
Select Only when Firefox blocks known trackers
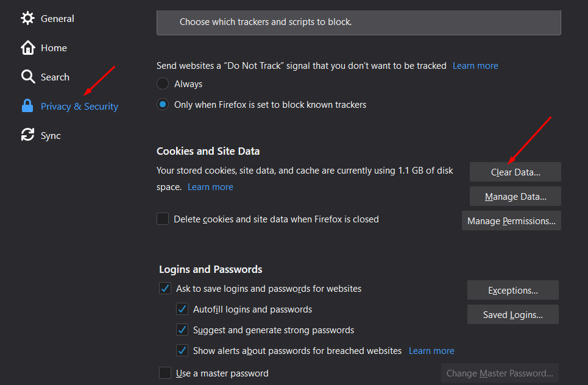(162, 104)
